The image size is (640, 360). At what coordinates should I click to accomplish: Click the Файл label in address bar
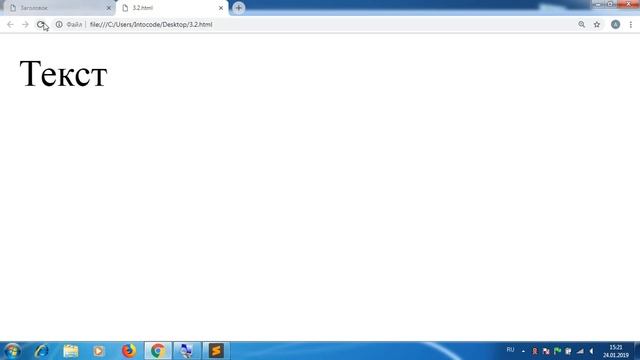click(74, 24)
